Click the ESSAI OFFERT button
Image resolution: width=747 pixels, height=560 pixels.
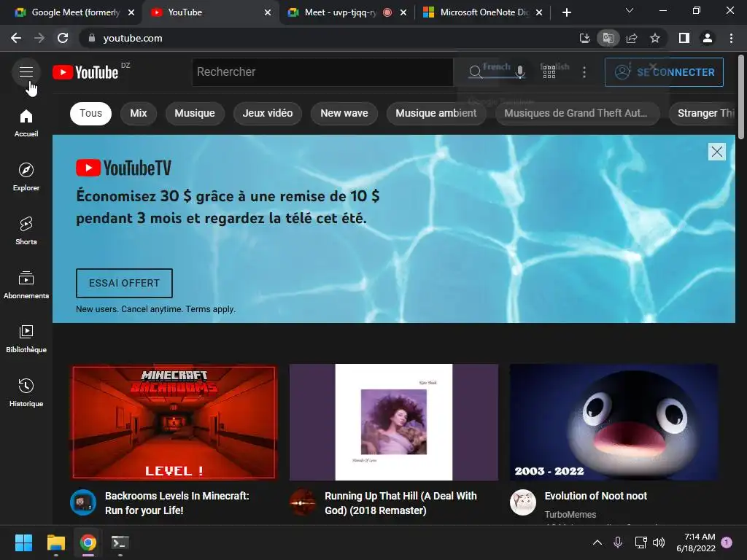click(x=124, y=283)
